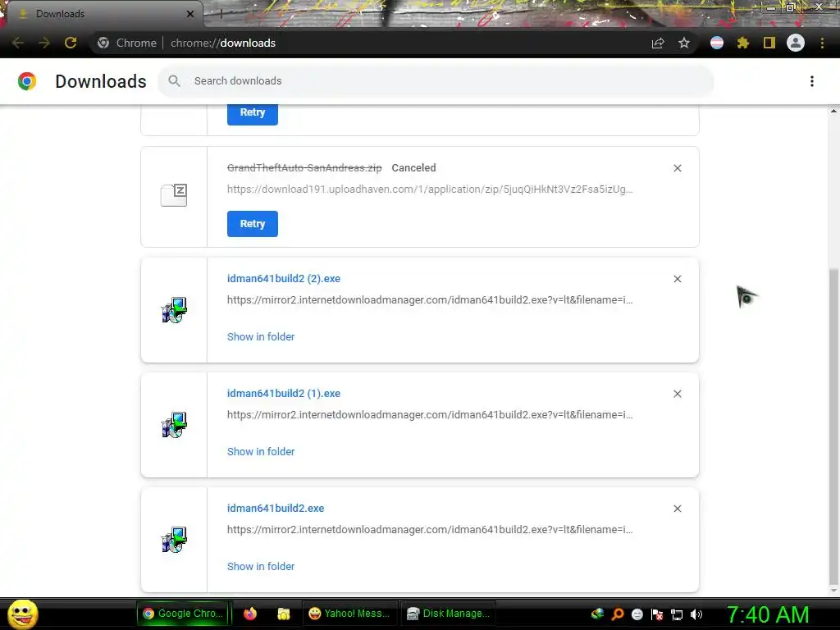Open the Downloads page more actions menu
Screen dimensions: 840x630
pyautogui.click(x=812, y=81)
